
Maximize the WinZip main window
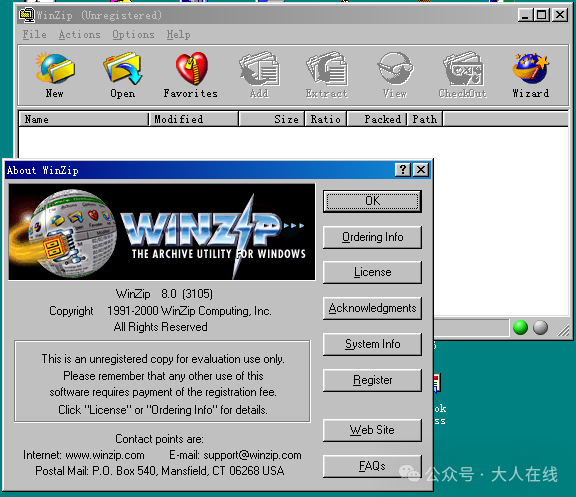[x=542, y=15]
